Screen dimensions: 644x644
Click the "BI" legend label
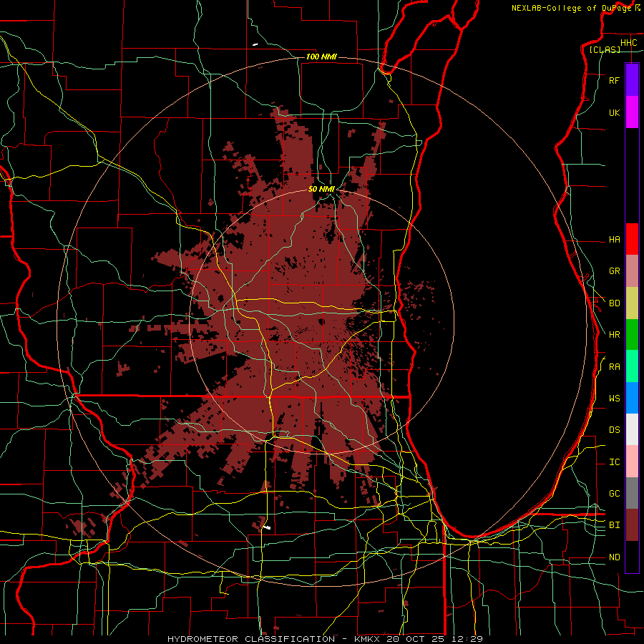pyautogui.click(x=614, y=525)
